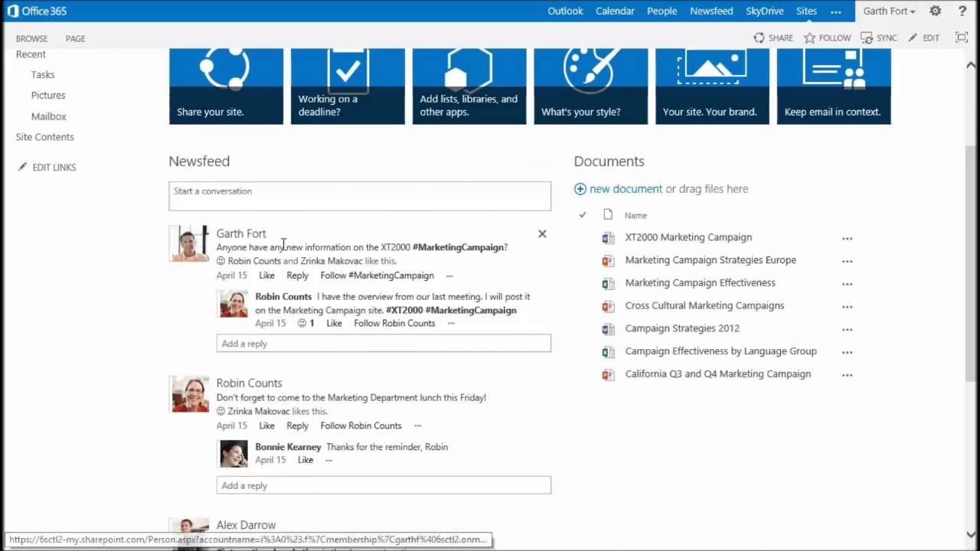Open Pictures in left navigation
This screenshot has height=551, width=980.
(48, 95)
